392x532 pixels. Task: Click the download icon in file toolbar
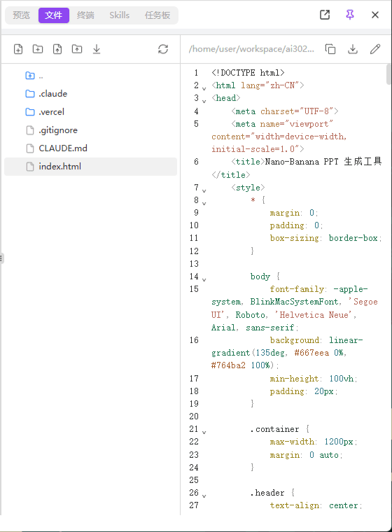97,49
